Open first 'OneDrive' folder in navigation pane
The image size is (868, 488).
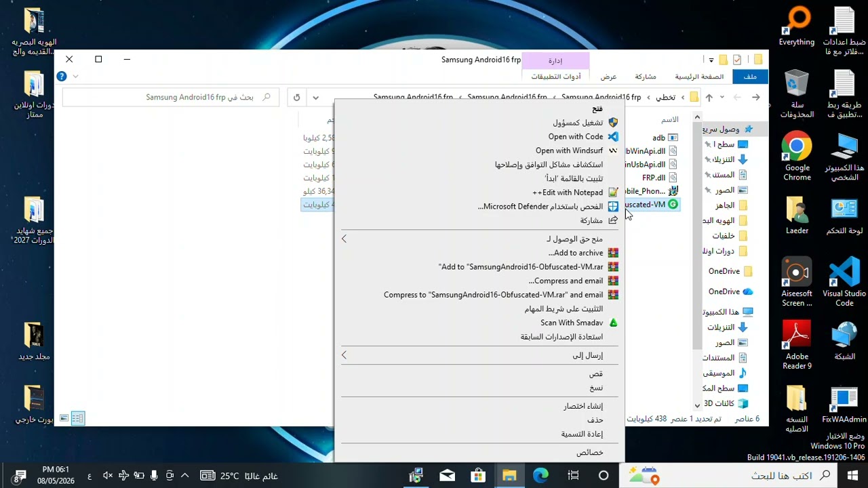(730, 271)
